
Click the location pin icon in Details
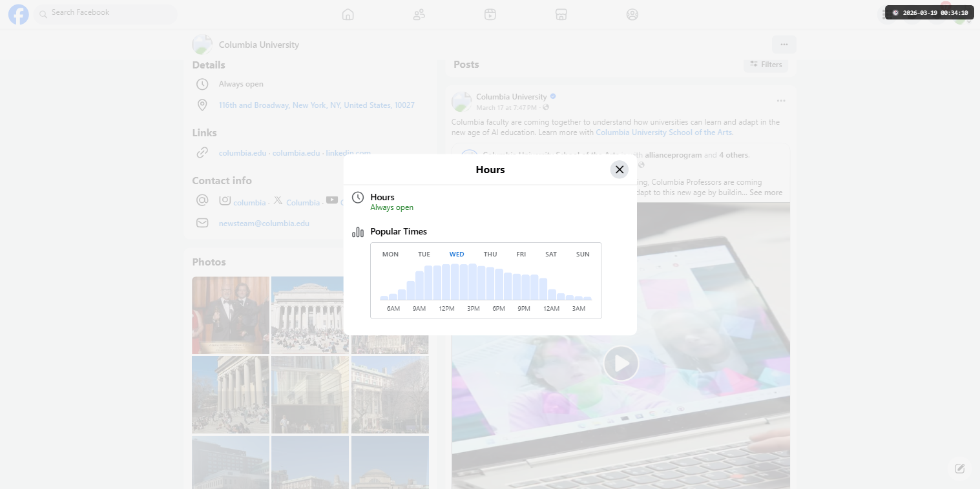click(x=202, y=105)
